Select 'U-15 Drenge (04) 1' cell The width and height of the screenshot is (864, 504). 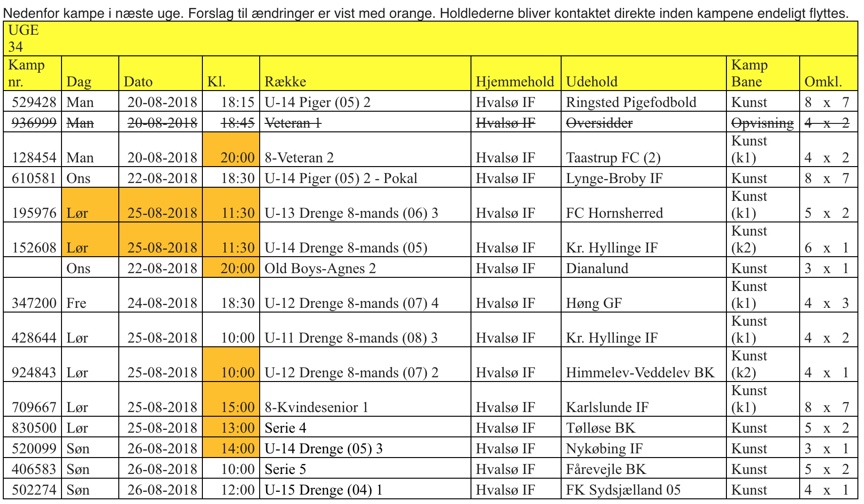[365, 489]
